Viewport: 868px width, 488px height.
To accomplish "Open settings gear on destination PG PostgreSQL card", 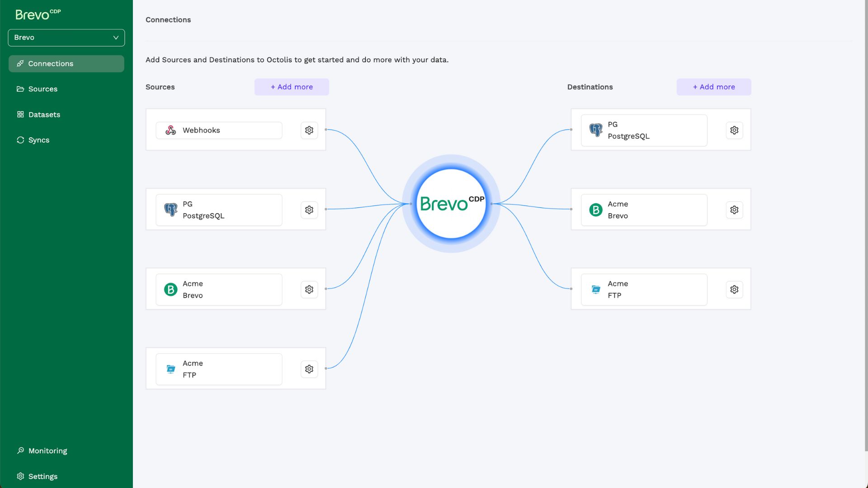I will click(x=734, y=130).
